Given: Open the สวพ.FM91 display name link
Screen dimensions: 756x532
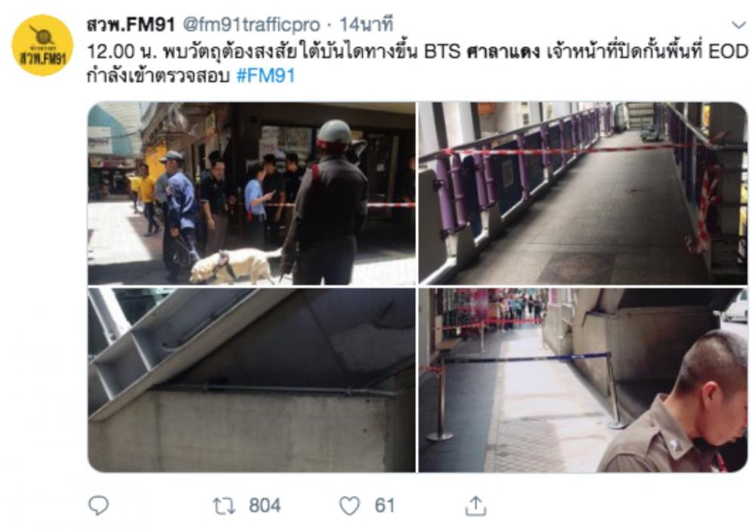Looking at the screenshot, I should 131,25.
